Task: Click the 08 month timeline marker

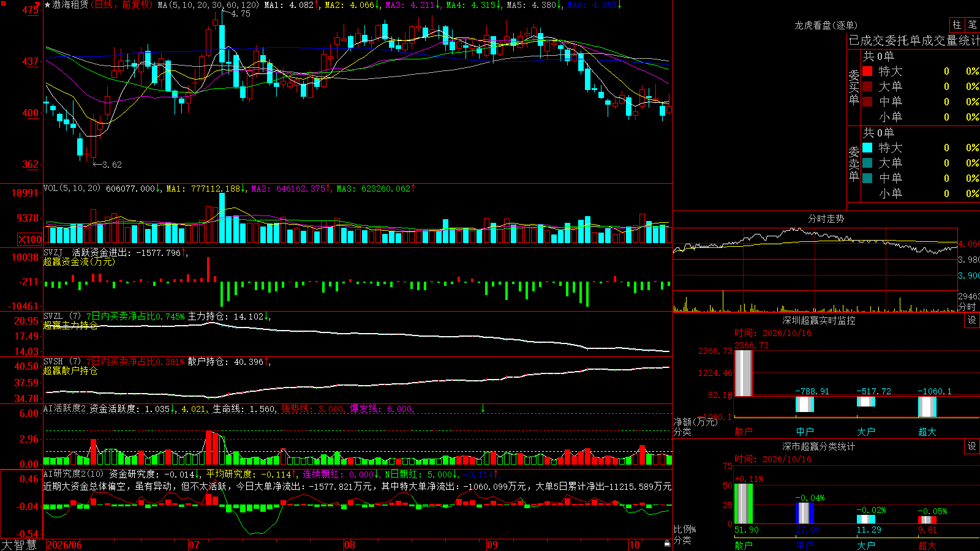Action: tap(350, 545)
